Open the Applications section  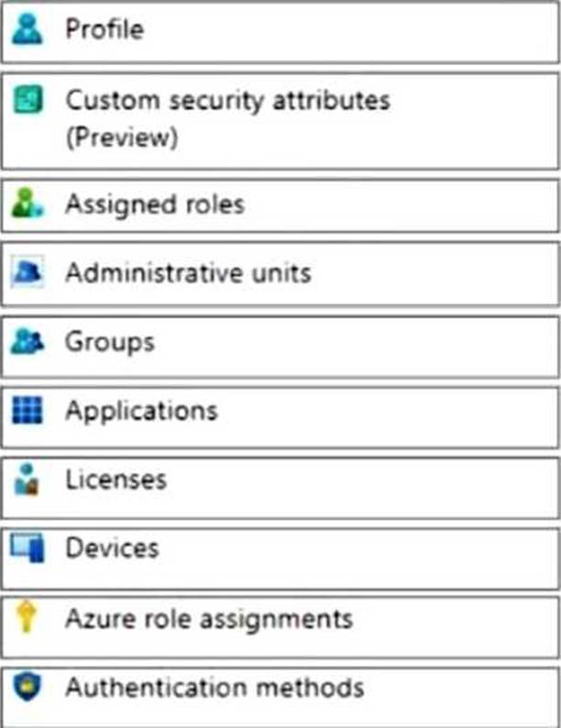(x=141, y=410)
